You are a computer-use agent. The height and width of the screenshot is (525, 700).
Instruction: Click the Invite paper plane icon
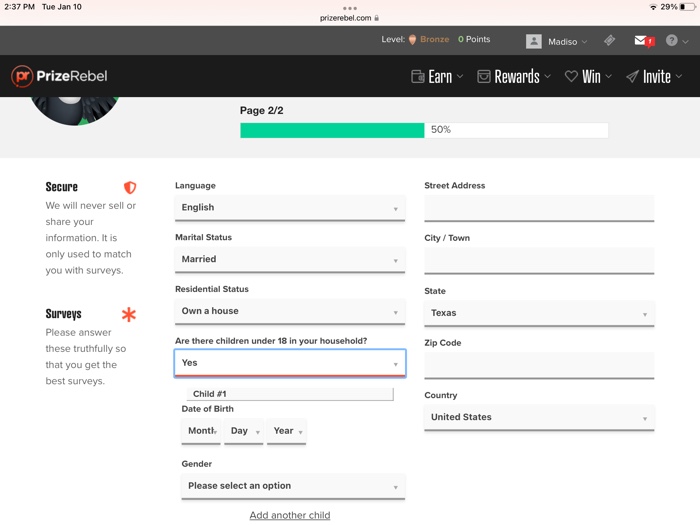tap(632, 77)
